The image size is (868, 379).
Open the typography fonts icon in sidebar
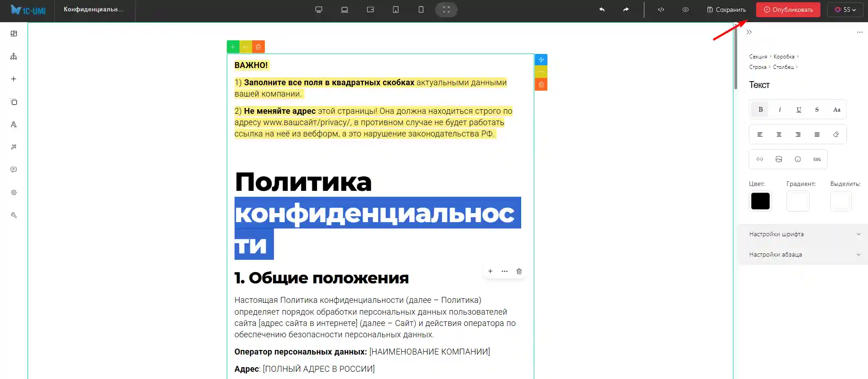click(14, 124)
